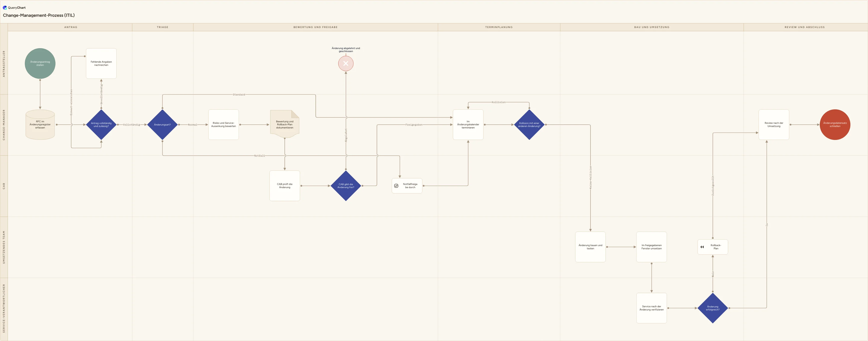868x341 pixels.
Task: Select the Kollision mit einer anderen Änderung? diamond
Action: coord(529,125)
